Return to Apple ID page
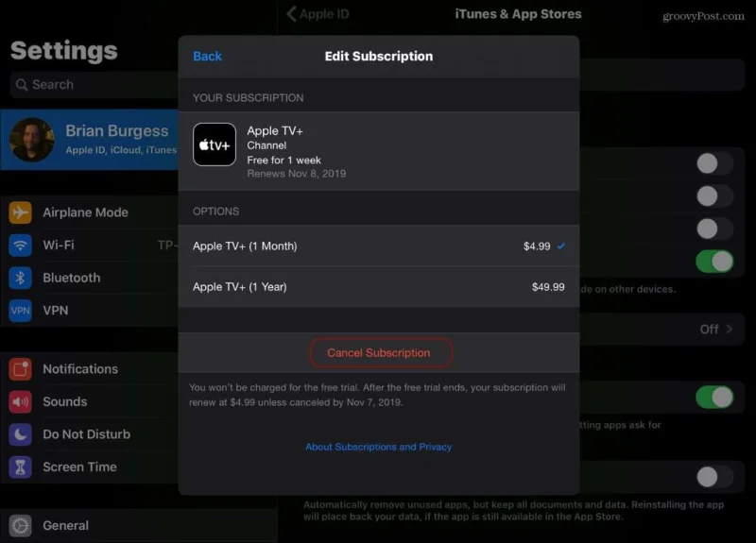The height and width of the screenshot is (543, 756). (318, 14)
